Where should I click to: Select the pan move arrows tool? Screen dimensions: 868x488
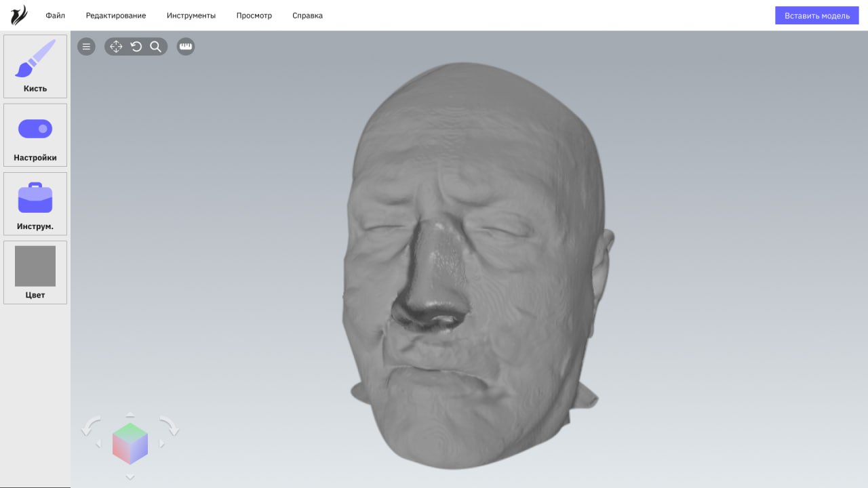coord(116,47)
